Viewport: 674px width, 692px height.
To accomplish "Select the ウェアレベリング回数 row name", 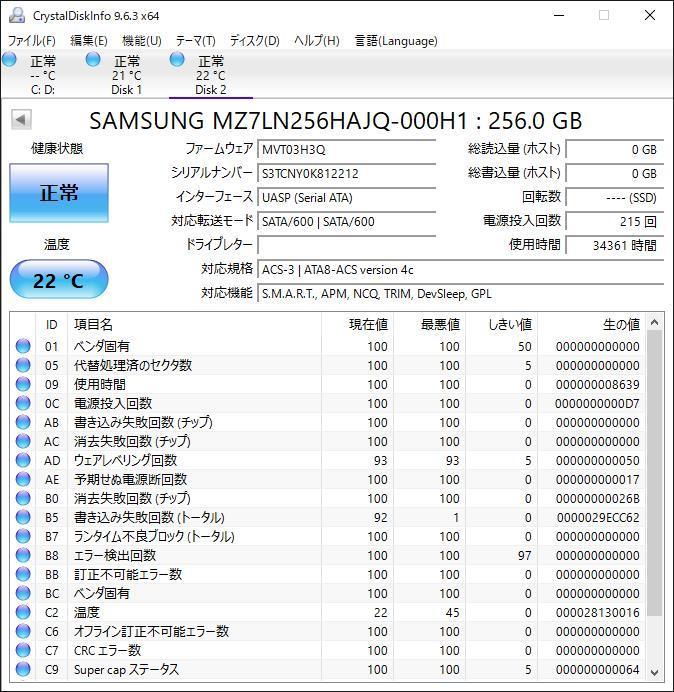I will click(125, 460).
